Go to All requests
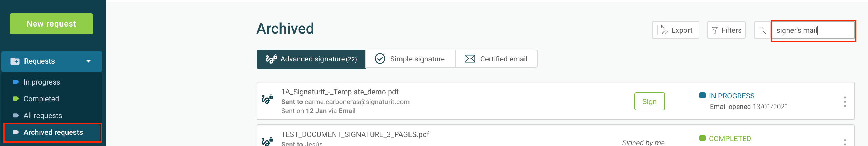 [43, 116]
